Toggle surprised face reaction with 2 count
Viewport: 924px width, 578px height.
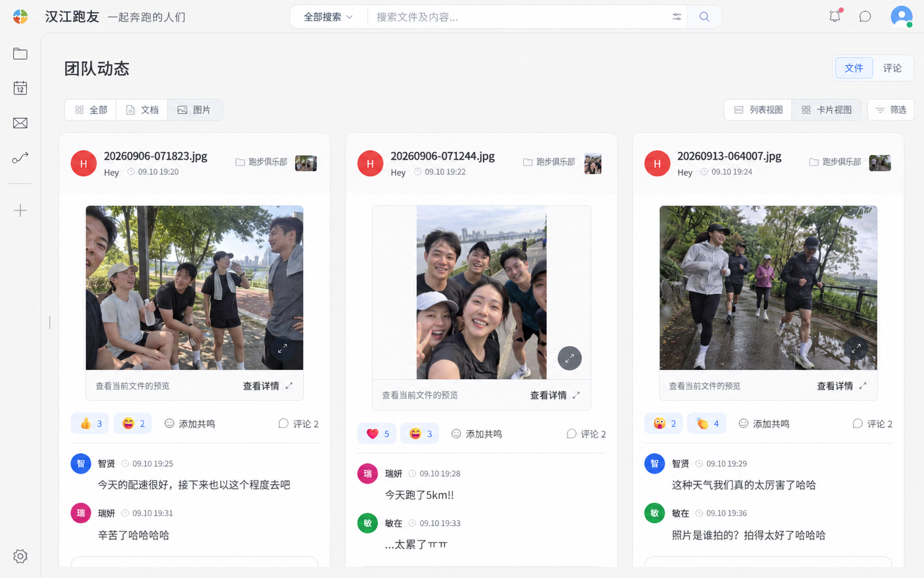[664, 424]
